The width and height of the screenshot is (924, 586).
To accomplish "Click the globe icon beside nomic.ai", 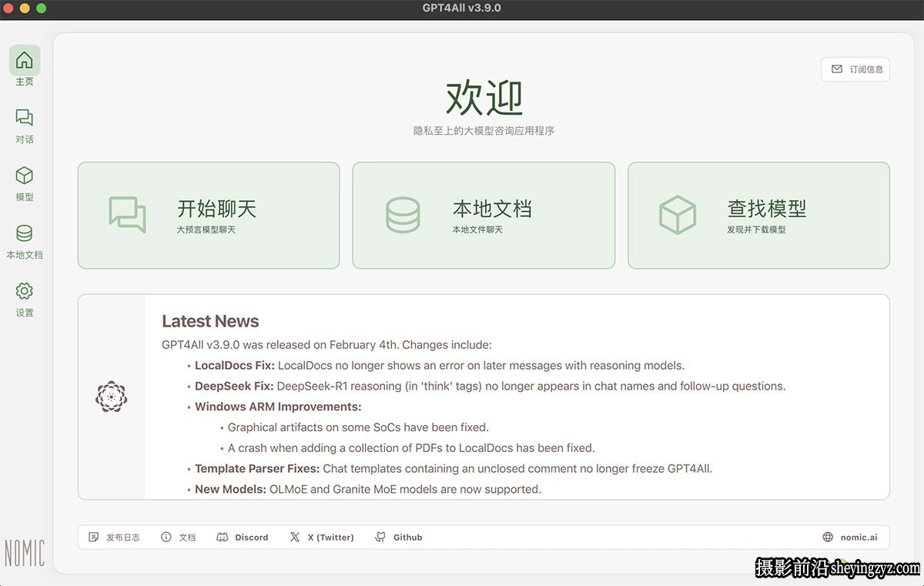I will click(828, 537).
